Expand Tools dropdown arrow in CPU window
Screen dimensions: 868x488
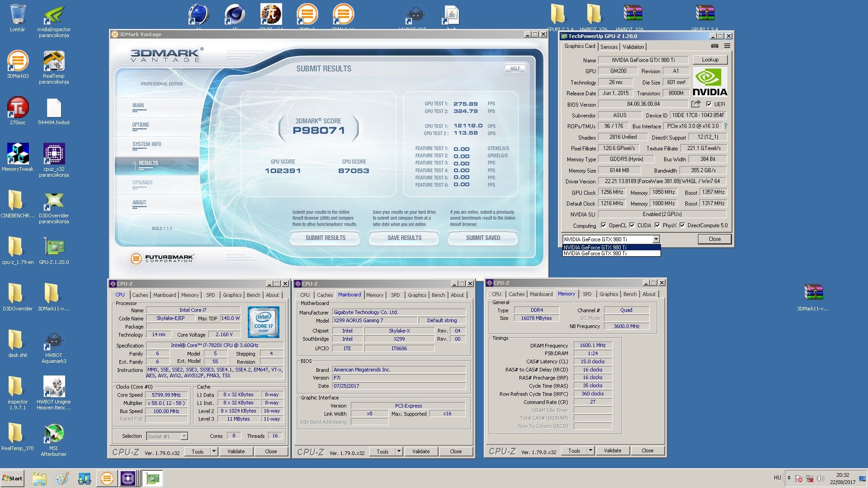coord(214,451)
